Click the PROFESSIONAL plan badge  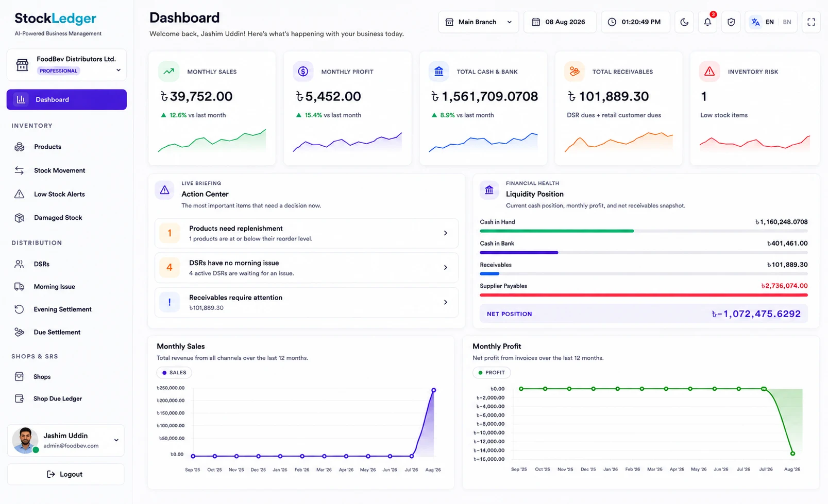[58, 71]
